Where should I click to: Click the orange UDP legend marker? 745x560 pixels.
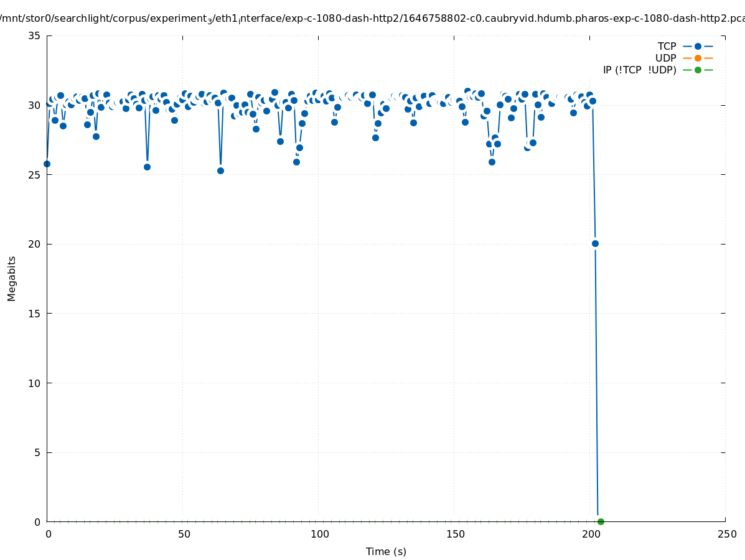point(698,58)
